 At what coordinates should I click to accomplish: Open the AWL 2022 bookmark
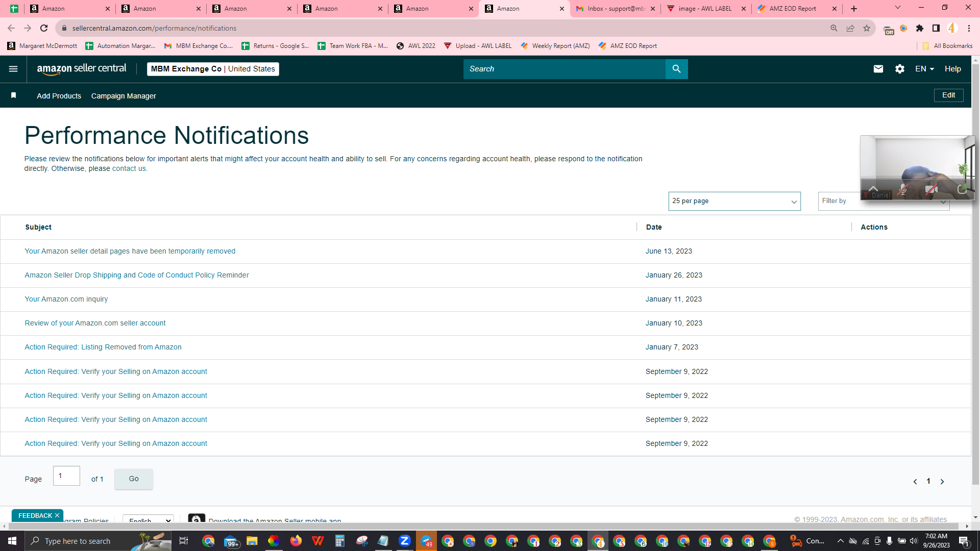tap(416, 46)
